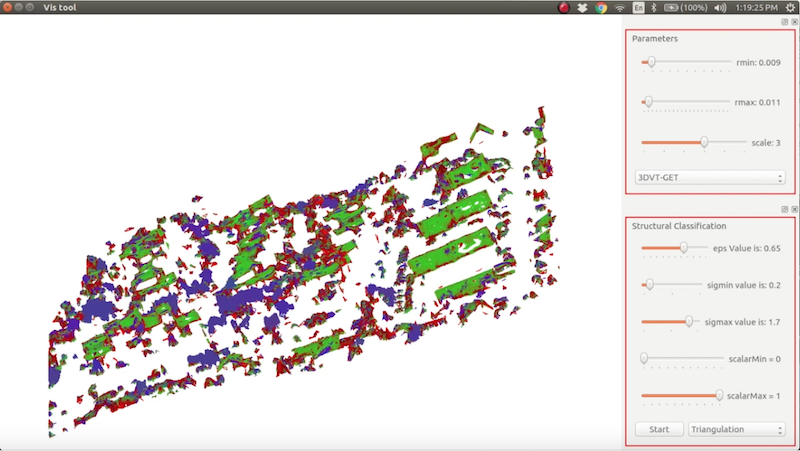This screenshot has height=451, width=800.
Task: Click the Bluetooth tray icon
Action: [654, 8]
